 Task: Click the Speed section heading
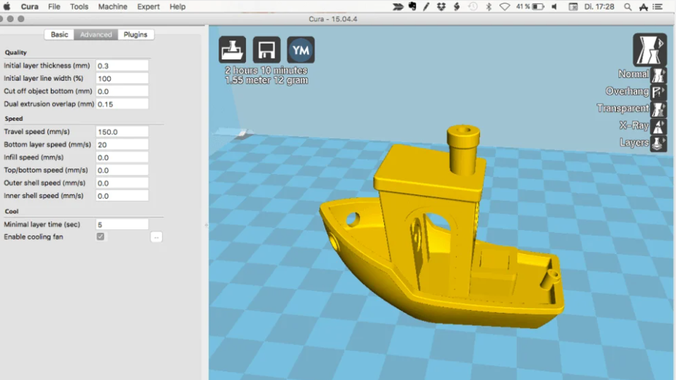13,118
